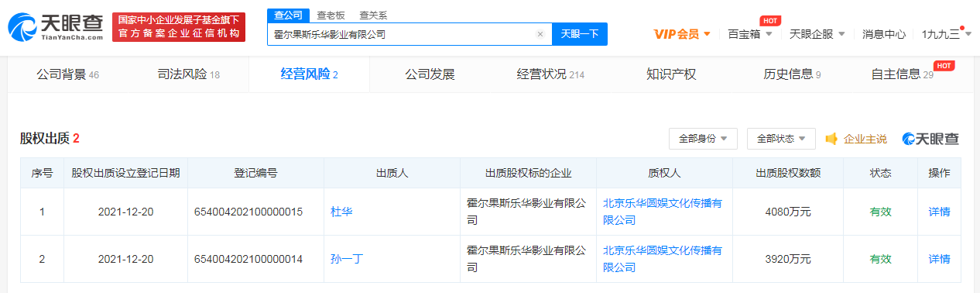This screenshot has height=293, width=980.
Task: Open the VIP会员 dropdown
Action: (682, 34)
